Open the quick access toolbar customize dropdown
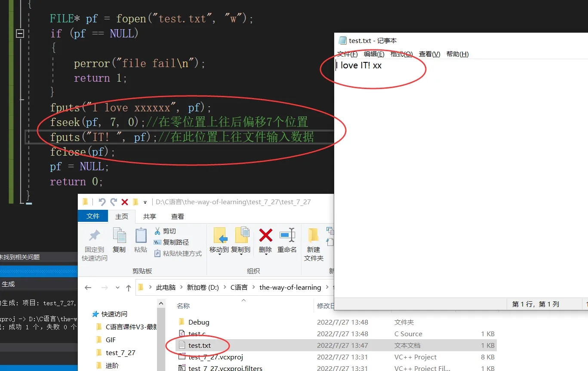This screenshot has width=588, height=371. click(x=145, y=202)
